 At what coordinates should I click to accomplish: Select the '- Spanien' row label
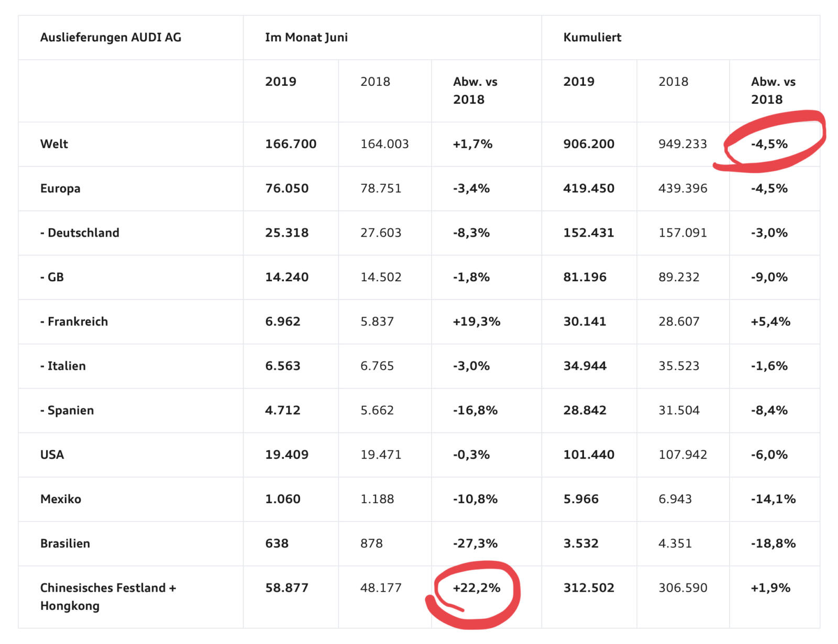(x=67, y=410)
